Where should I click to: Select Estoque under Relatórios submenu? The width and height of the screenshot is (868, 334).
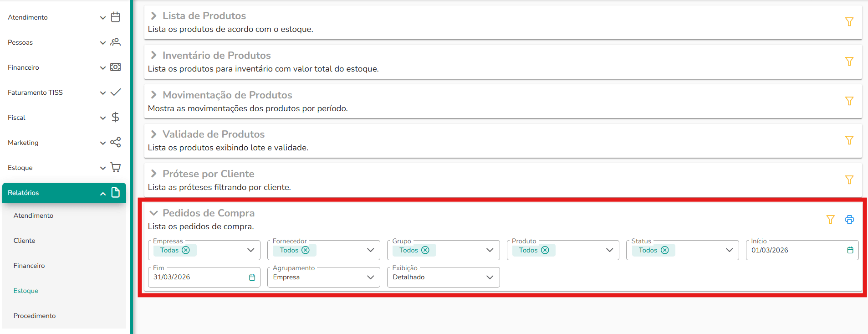point(26,291)
